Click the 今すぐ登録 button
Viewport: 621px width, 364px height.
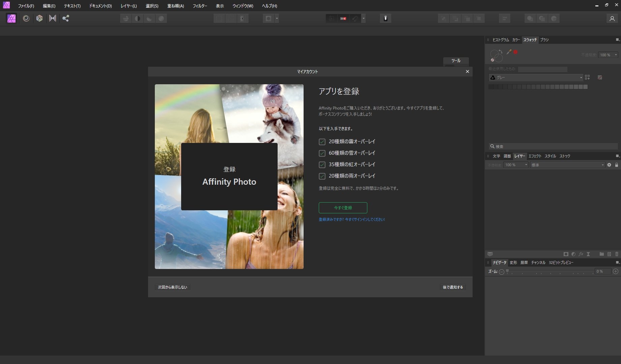coord(343,208)
